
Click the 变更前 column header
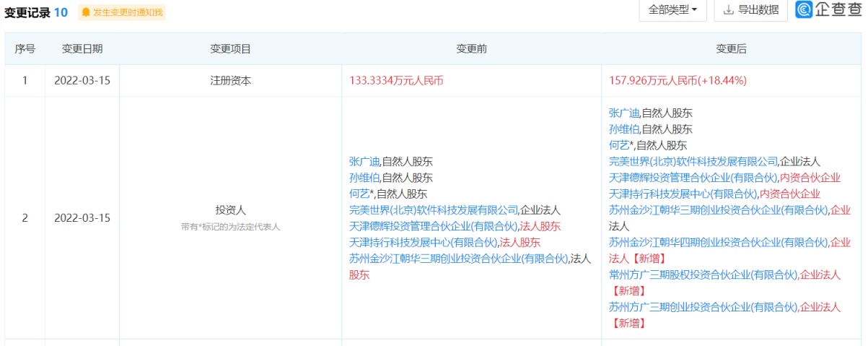tap(471, 49)
